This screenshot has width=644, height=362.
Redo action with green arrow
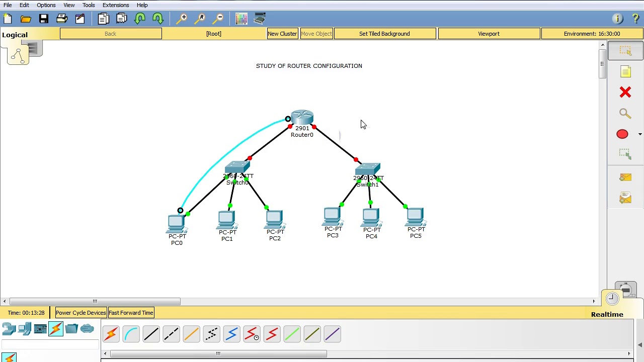click(158, 19)
